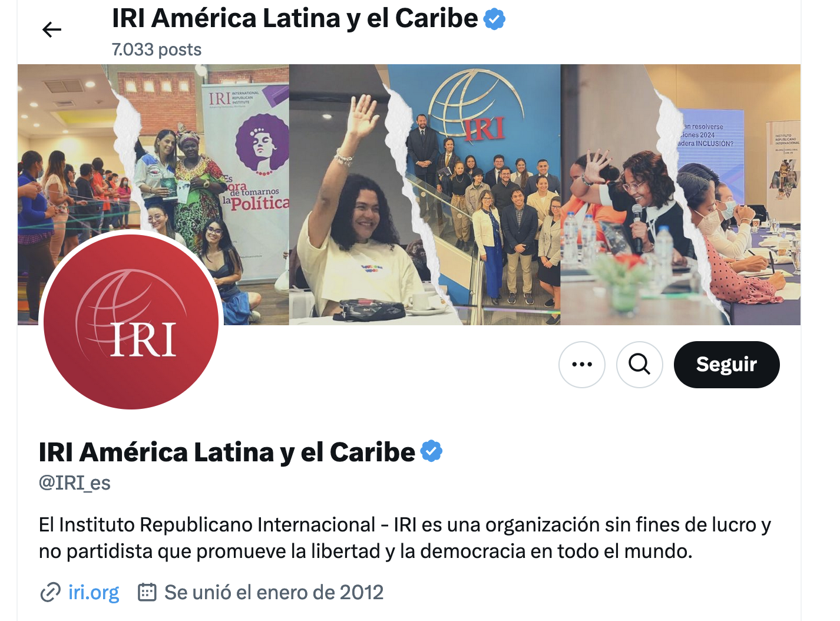840x621 pixels.
Task: Open the three-dots more options menu
Action: pyautogui.click(x=582, y=364)
